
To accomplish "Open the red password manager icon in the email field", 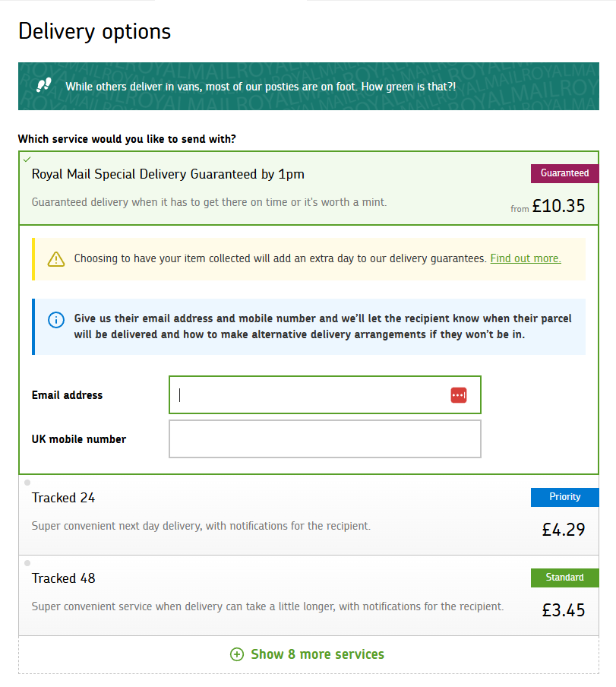I will 458,395.
